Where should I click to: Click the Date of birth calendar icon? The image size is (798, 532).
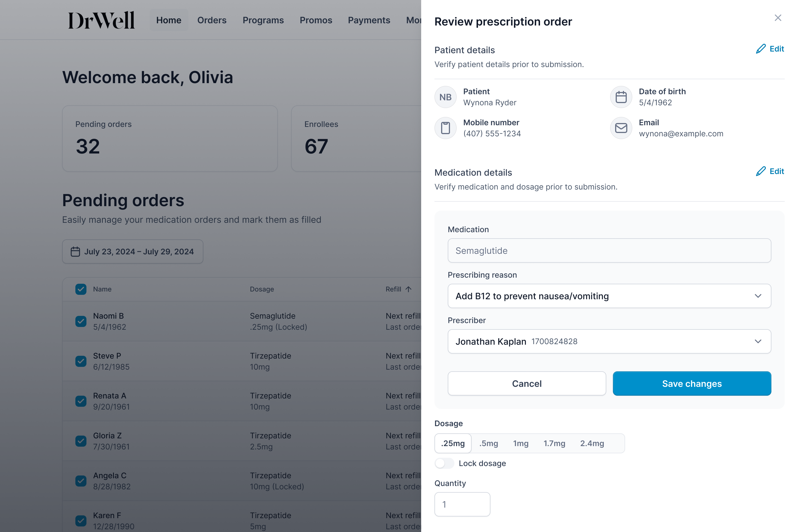(x=621, y=97)
